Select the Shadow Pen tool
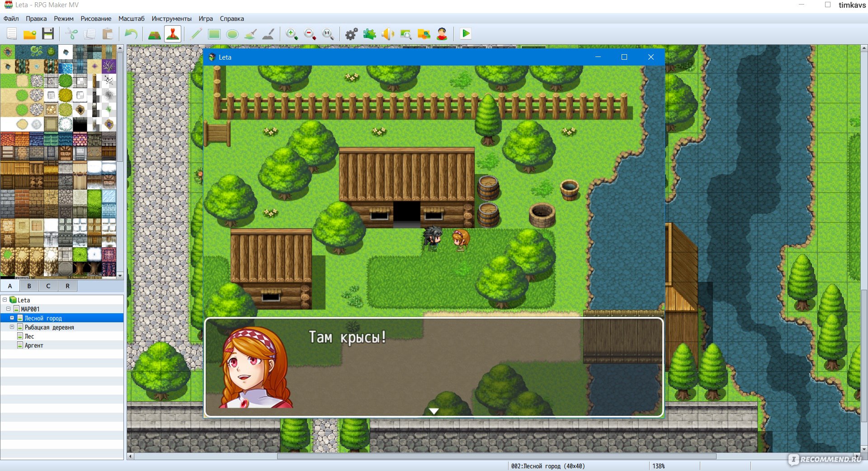Image resolution: width=868 pixels, height=471 pixels. point(269,34)
